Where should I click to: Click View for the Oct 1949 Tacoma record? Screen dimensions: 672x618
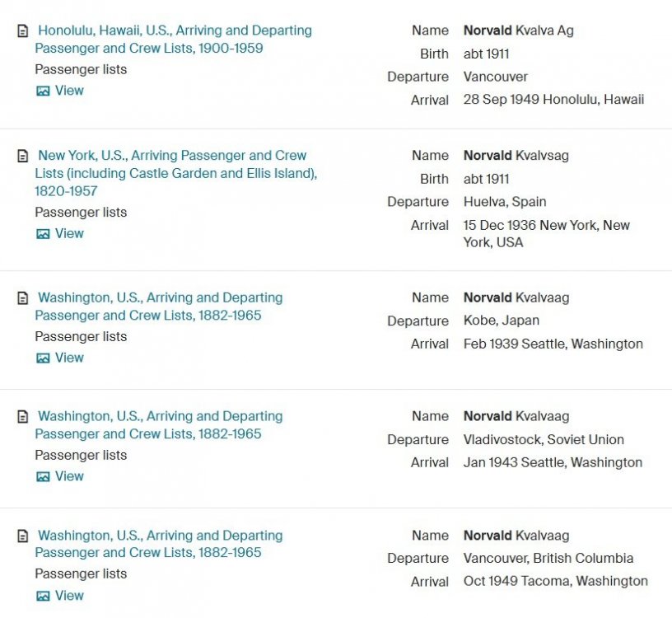coord(69,596)
